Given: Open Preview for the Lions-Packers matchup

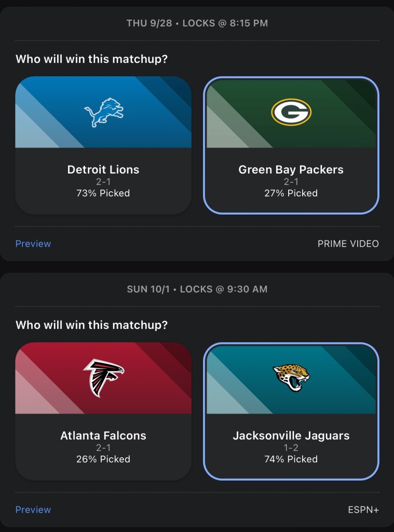Looking at the screenshot, I should (x=33, y=244).
